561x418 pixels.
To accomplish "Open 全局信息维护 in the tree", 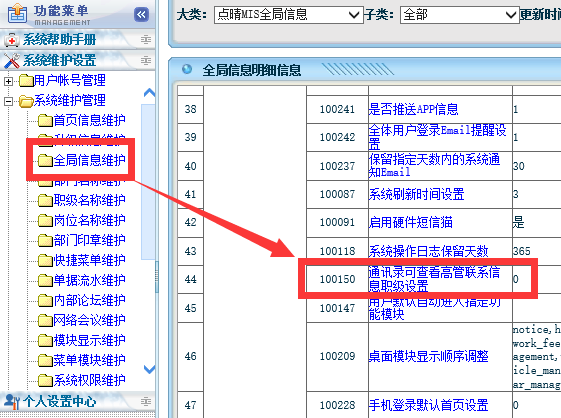I will tap(89, 160).
